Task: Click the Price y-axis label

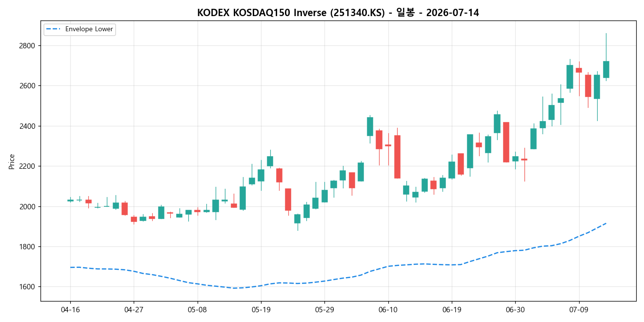Action: tap(12, 161)
